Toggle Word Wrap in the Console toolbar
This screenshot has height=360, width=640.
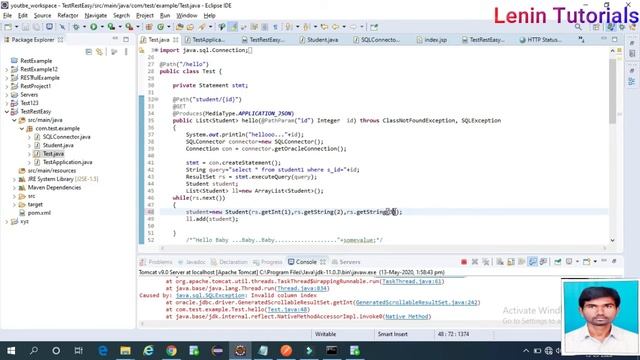tap(521, 262)
